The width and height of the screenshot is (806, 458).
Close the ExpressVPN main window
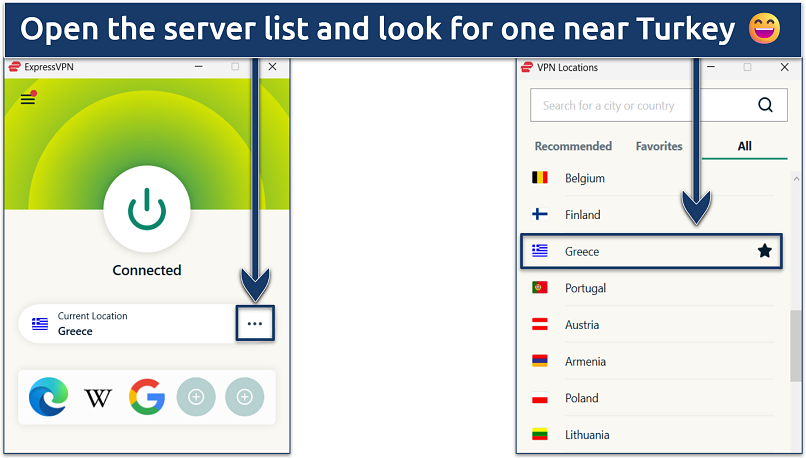pos(272,67)
